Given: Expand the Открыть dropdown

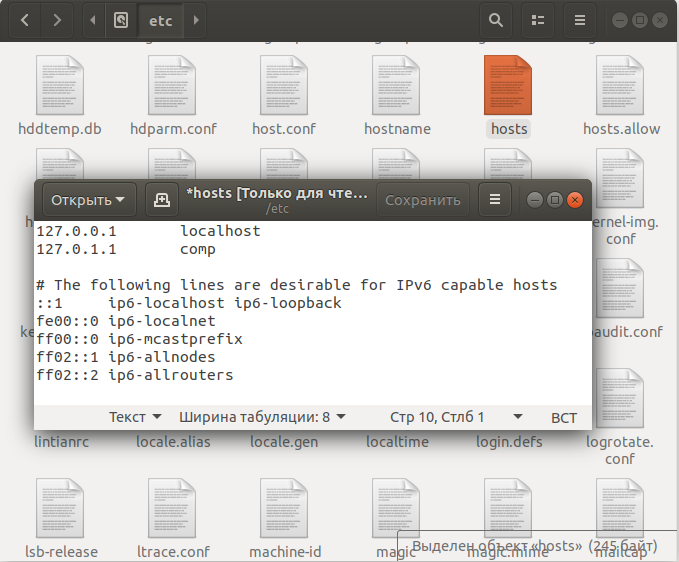Looking at the screenshot, I should pyautogui.click(x=88, y=200).
